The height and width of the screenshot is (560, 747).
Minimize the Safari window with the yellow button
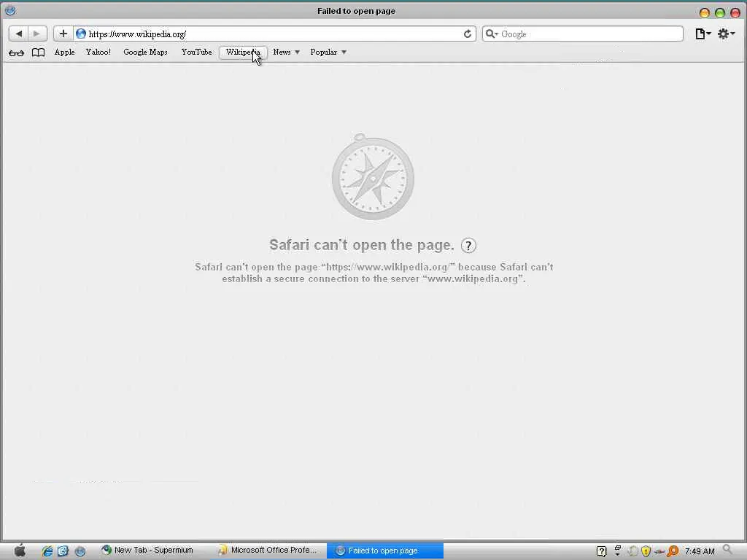coord(705,13)
